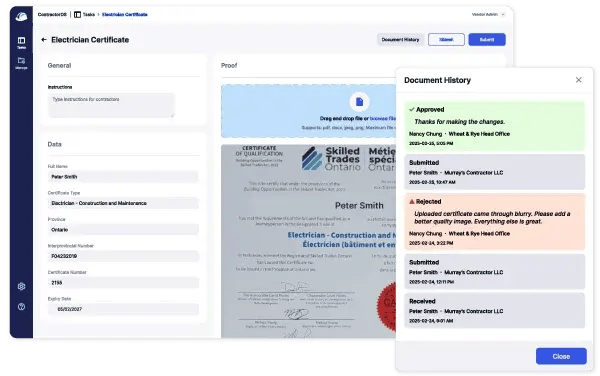Click the Full Name field with Peter Smith
600x376 pixels.
click(x=123, y=177)
